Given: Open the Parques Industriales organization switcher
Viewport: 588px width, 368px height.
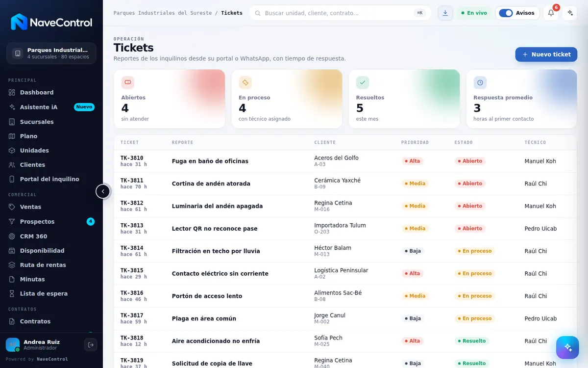Looking at the screenshot, I should [x=51, y=53].
